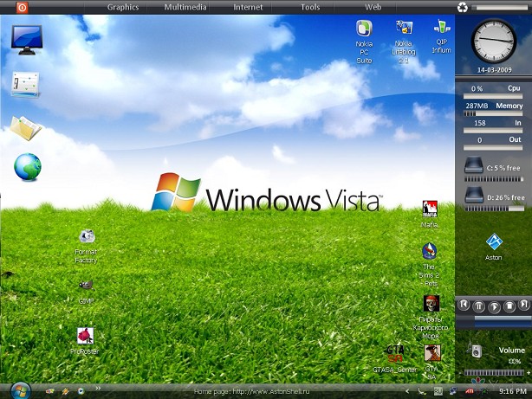Click the D: drive icon in sidebar
Viewport: 532px width, 399px height.
(x=474, y=195)
